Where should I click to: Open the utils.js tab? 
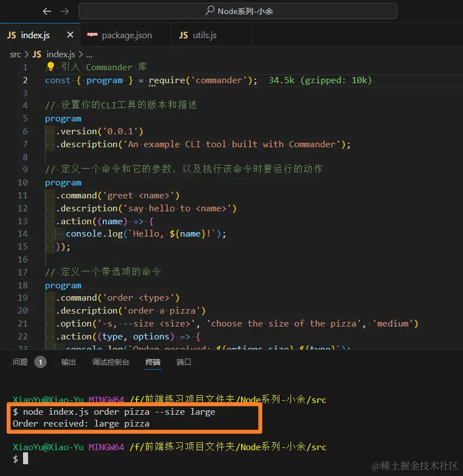coord(211,35)
